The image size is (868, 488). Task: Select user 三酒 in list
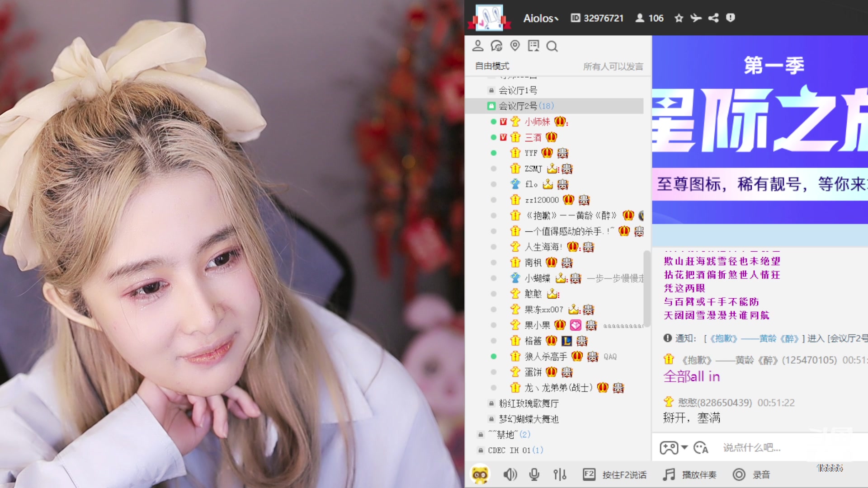(533, 137)
